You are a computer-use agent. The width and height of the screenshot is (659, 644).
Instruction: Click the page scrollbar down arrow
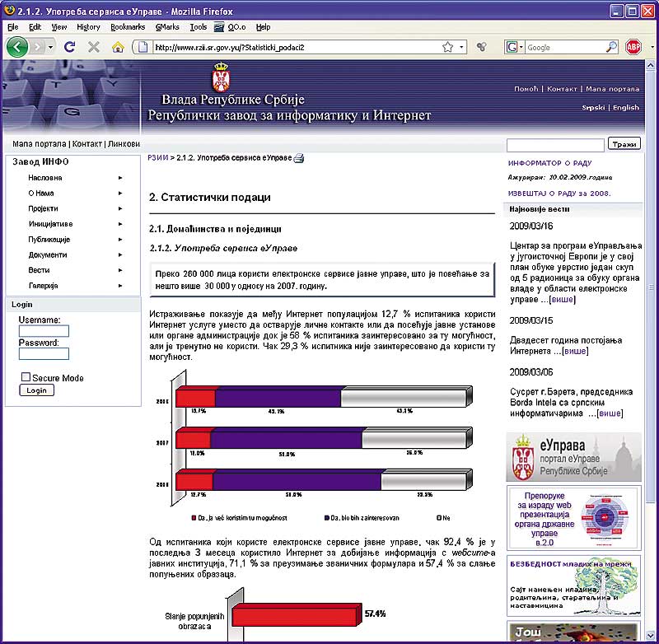pos(650,634)
